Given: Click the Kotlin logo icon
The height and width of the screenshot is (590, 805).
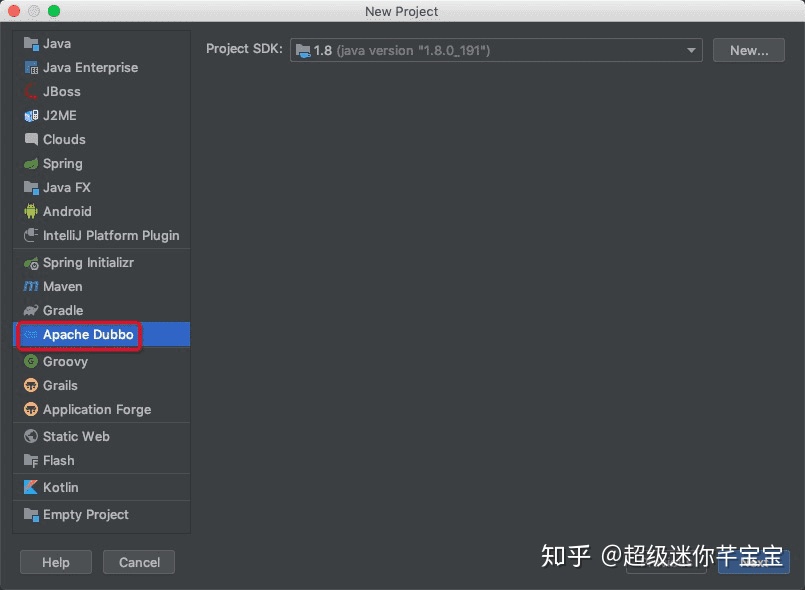Looking at the screenshot, I should pos(31,487).
